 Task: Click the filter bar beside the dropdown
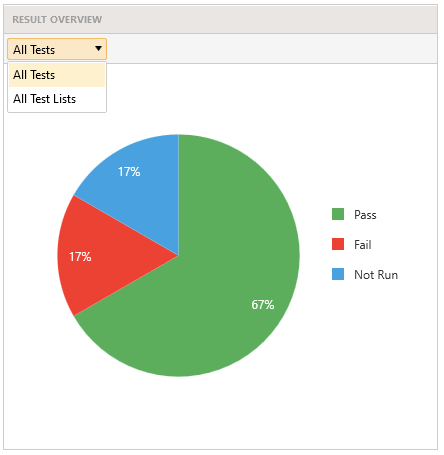(272, 49)
